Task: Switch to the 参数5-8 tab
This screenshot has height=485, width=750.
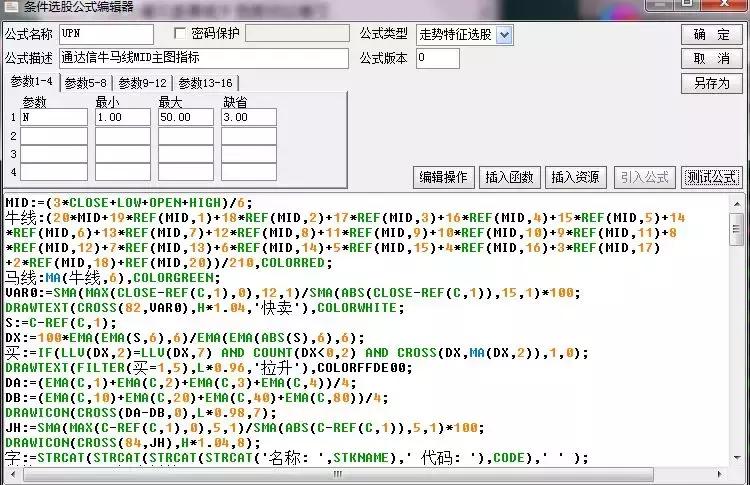Action: tap(86, 83)
